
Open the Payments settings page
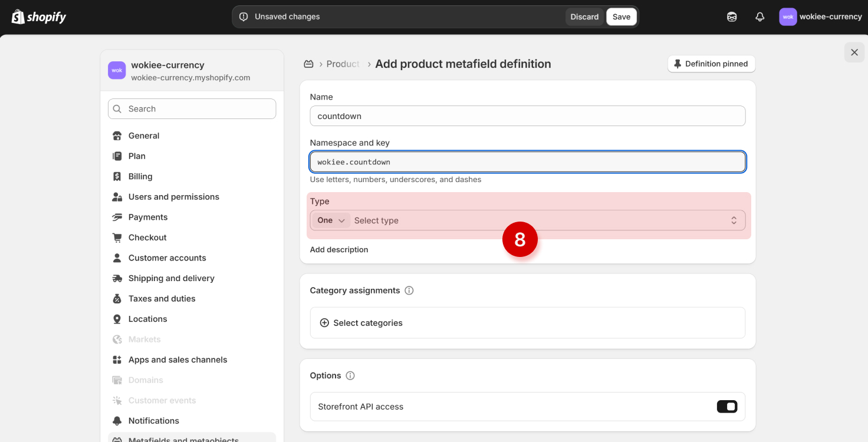click(x=148, y=217)
